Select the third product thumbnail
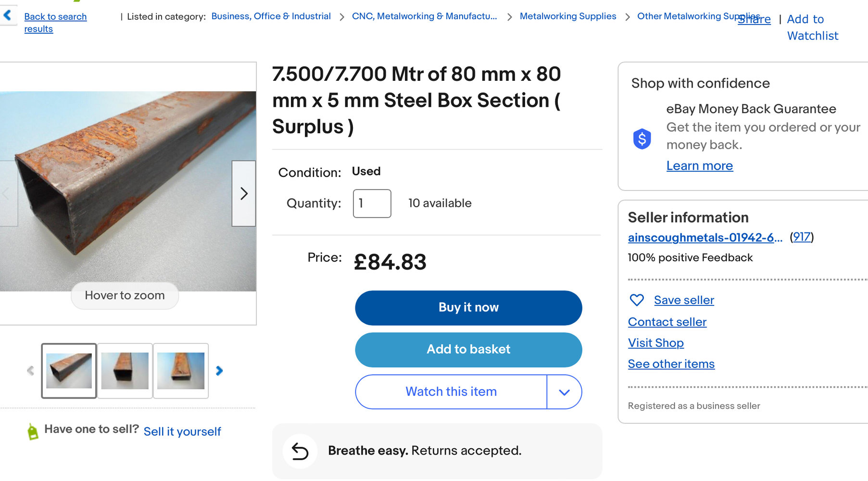The width and height of the screenshot is (868, 481). [181, 371]
